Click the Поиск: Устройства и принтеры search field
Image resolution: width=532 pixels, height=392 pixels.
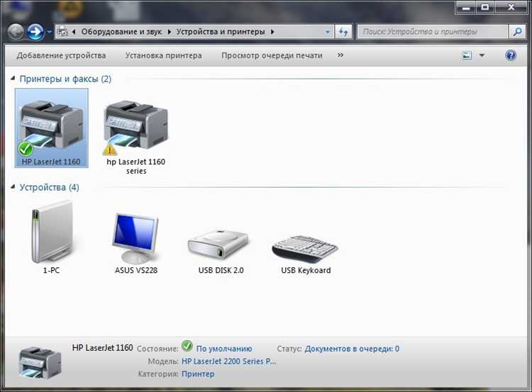click(432, 32)
